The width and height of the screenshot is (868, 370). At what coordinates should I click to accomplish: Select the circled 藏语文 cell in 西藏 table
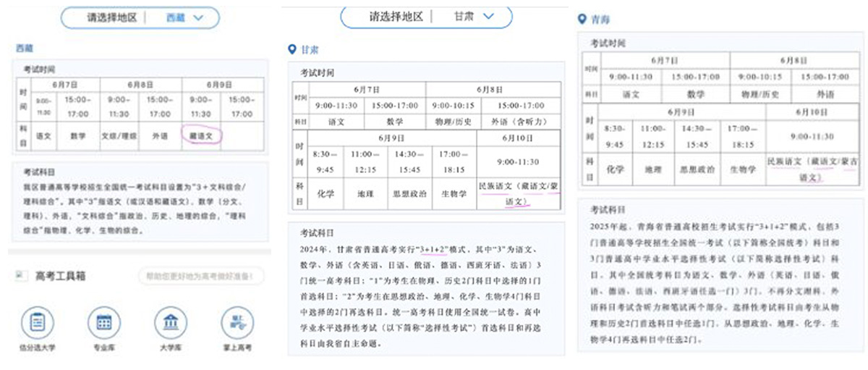tap(201, 135)
